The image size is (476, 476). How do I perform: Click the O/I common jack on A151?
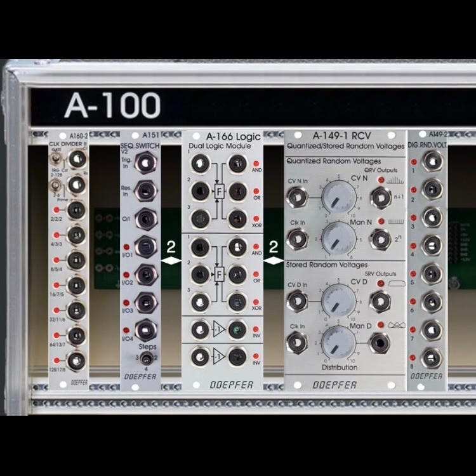pyautogui.click(x=146, y=219)
